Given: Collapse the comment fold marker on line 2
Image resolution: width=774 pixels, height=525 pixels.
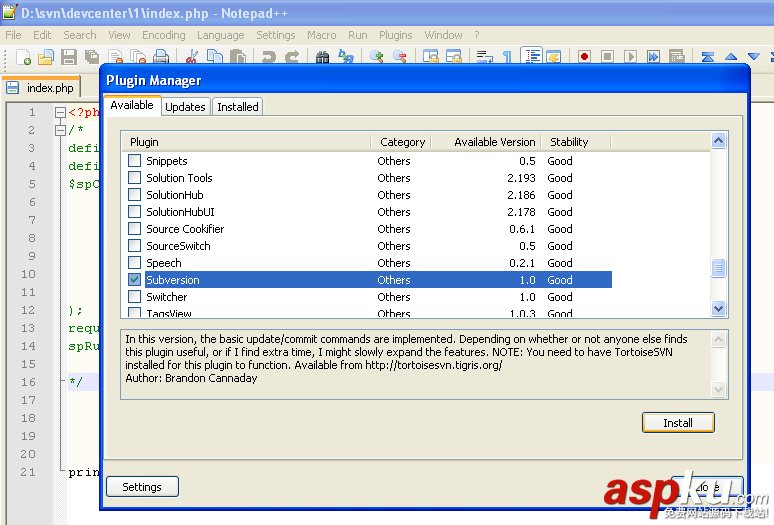Looking at the screenshot, I should [60, 130].
